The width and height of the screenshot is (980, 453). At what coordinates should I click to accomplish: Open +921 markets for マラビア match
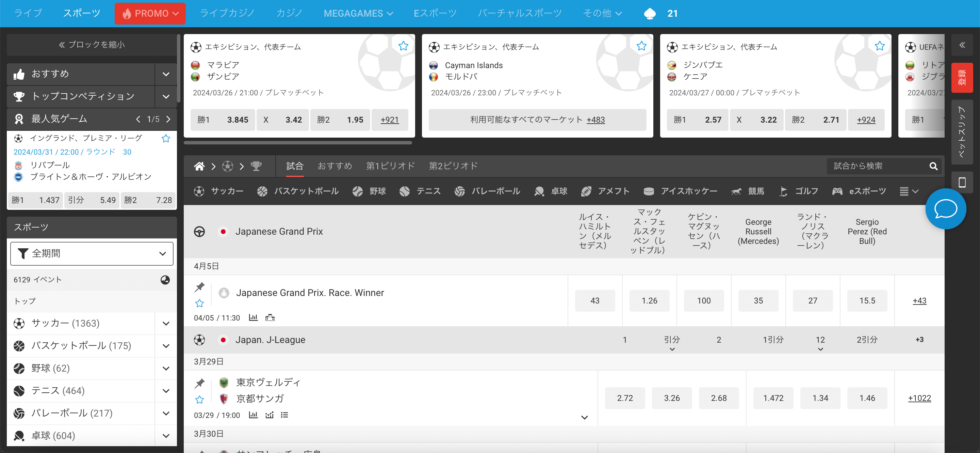pyautogui.click(x=390, y=120)
